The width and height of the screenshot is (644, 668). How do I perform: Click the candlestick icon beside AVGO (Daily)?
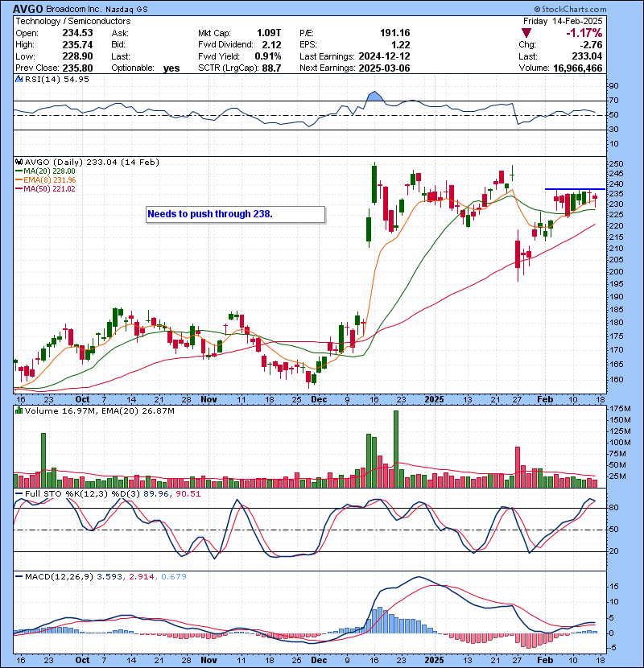click(19, 162)
